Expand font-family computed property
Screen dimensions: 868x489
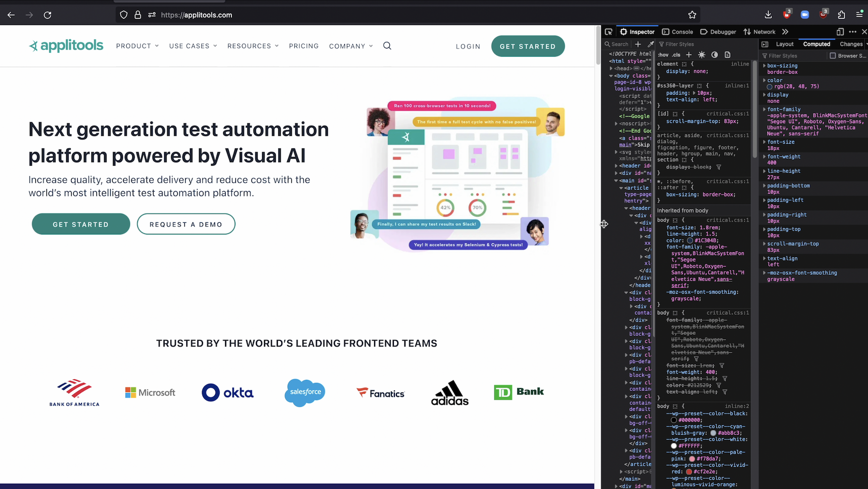[x=764, y=110]
